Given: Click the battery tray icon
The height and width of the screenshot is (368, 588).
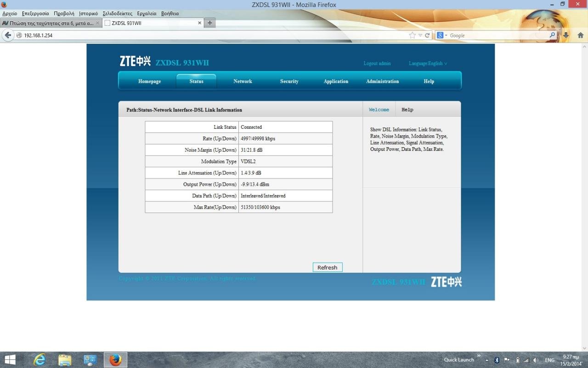Looking at the screenshot, I should point(518,360).
